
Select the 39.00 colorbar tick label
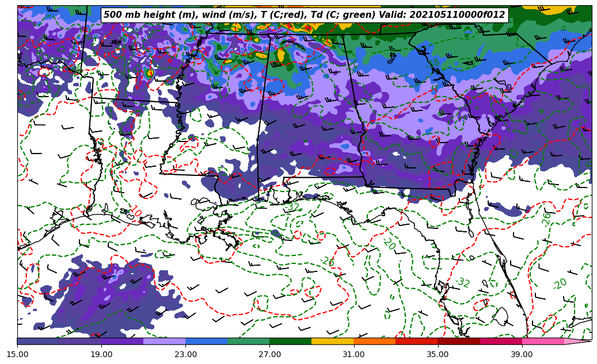[522, 354]
